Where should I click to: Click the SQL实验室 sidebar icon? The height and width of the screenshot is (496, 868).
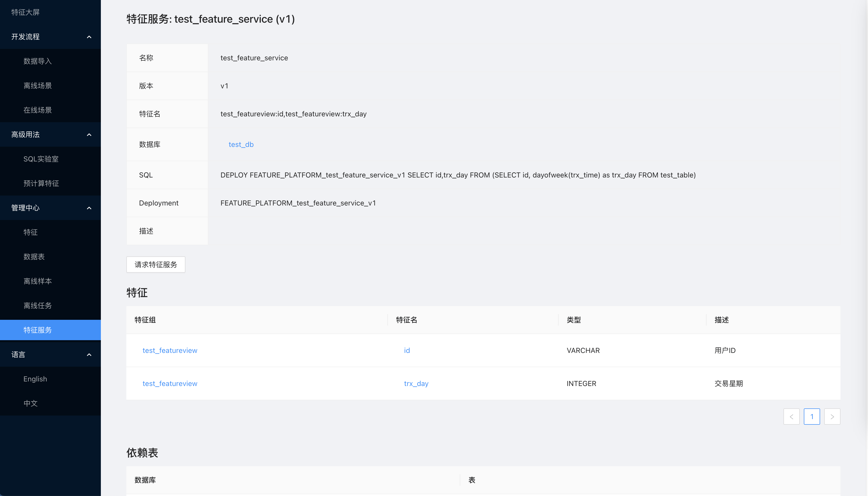tap(40, 159)
